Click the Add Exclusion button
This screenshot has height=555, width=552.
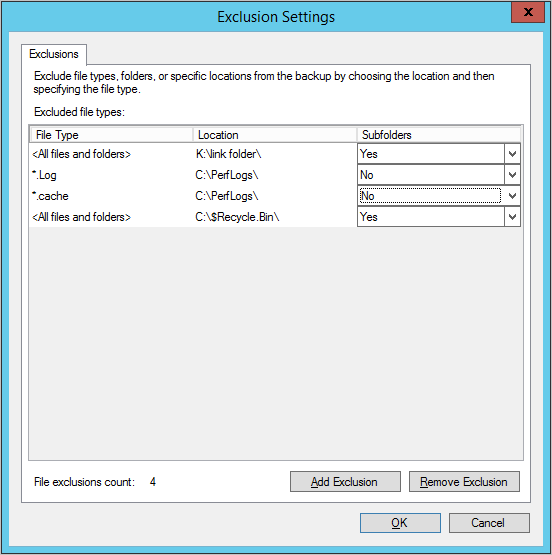[345, 481]
